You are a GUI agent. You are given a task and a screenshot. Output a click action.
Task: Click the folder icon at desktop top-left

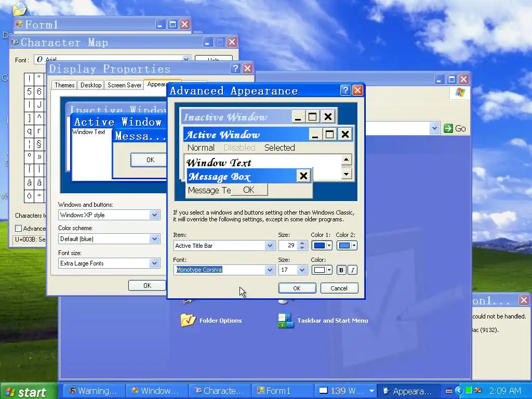point(19,8)
